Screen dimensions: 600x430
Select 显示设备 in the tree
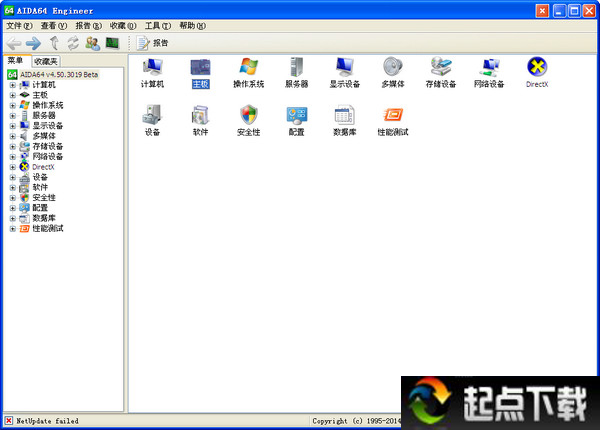pyautogui.click(x=47, y=126)
